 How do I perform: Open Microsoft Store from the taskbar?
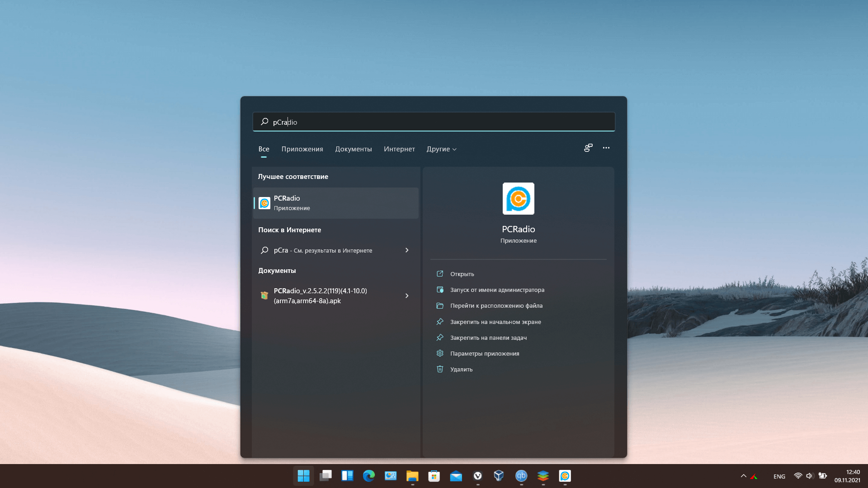tap(434, 476)
